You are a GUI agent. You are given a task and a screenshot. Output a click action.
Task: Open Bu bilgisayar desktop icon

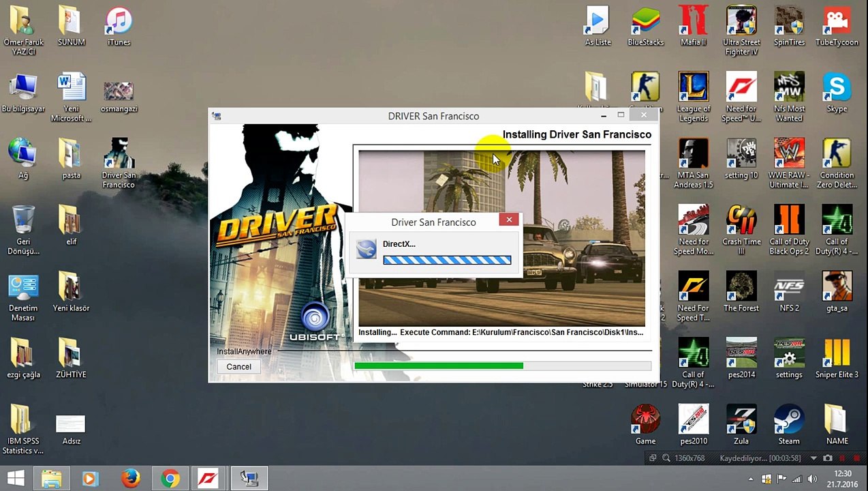point(23,93)
